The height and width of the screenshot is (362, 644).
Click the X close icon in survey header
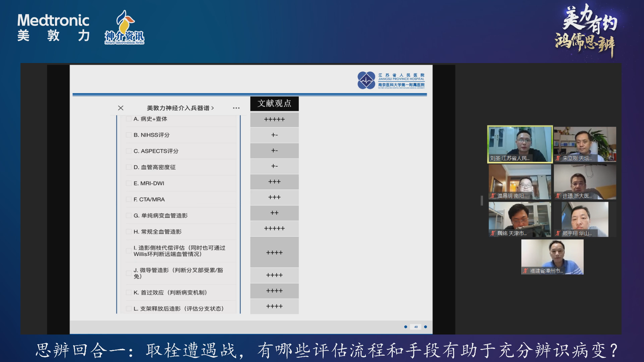[121, 108]
